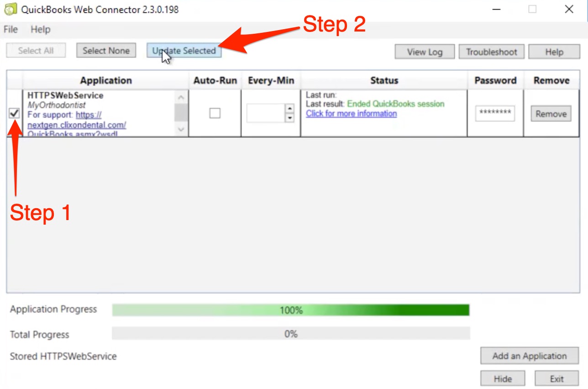
Task: Open the View Log window
Action: [x=425, y=52]
